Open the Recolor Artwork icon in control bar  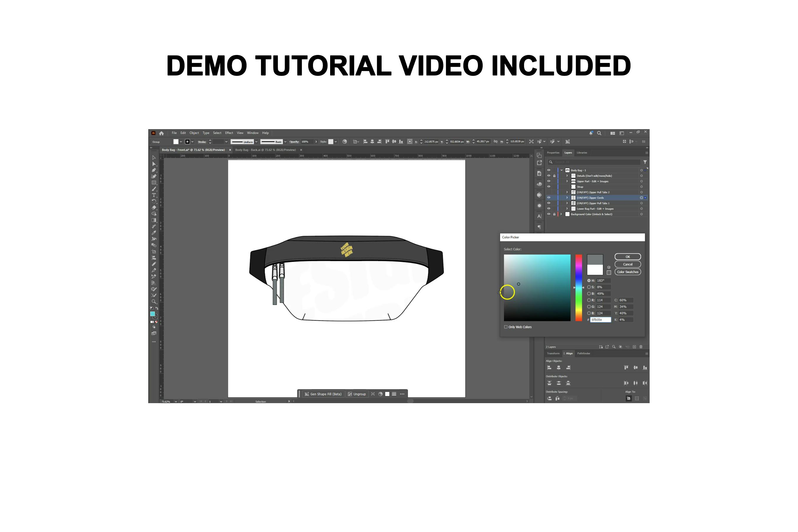click(x=345, y=142)
